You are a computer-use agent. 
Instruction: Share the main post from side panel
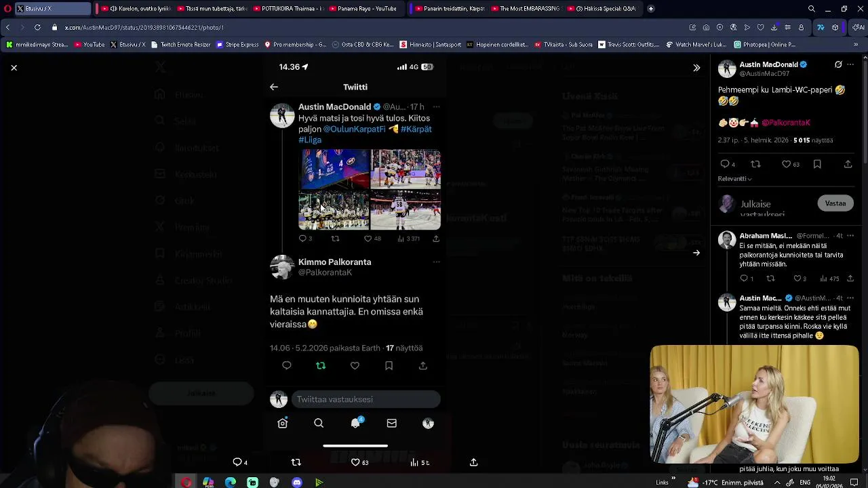pos(848,164)
